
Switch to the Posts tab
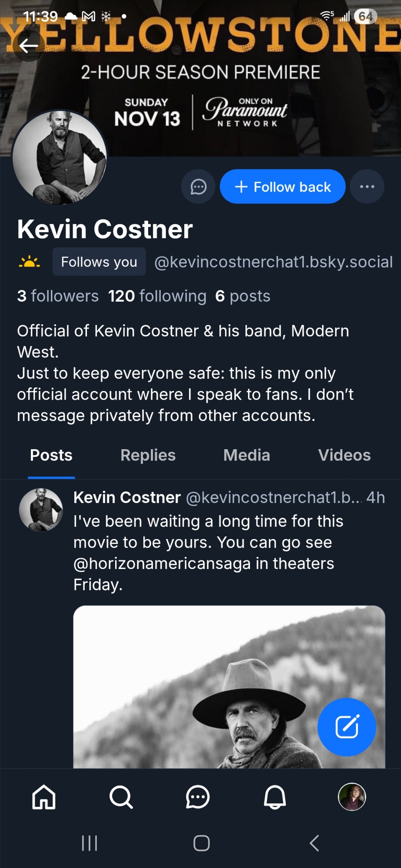(51, 455)
